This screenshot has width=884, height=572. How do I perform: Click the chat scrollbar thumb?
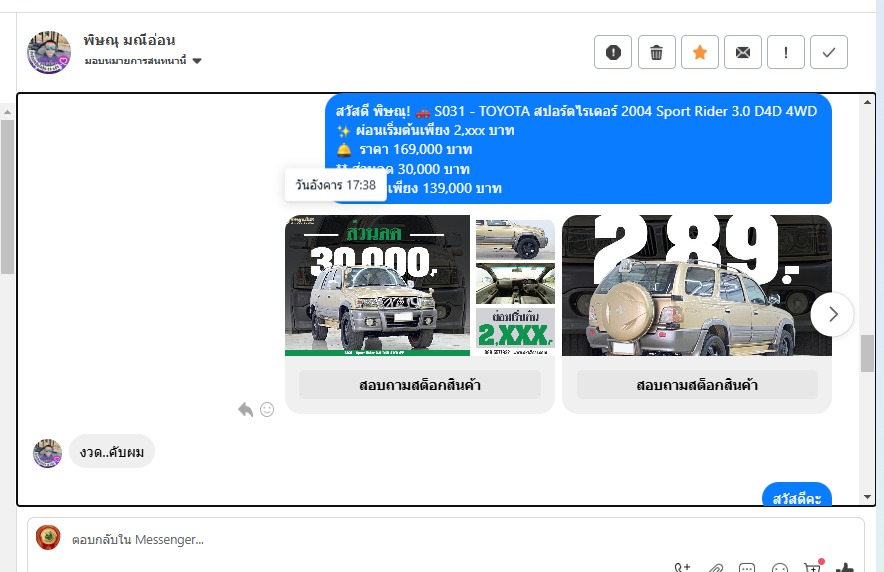(x=867, y=353)
